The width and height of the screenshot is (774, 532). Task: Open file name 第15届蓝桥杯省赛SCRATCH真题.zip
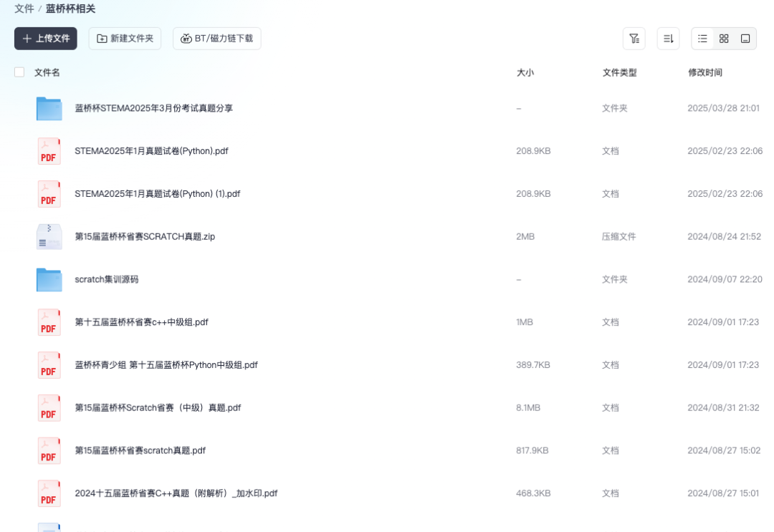point(145,237)
